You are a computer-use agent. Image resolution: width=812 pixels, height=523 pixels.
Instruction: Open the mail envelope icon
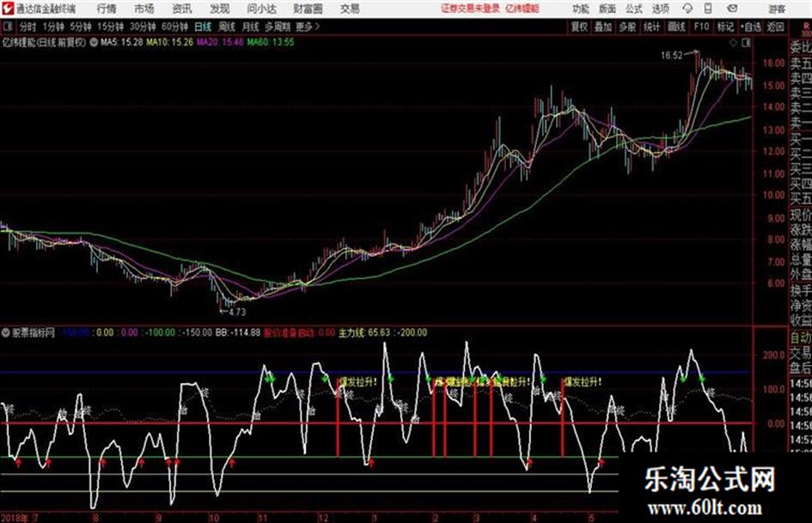point(732,9)
